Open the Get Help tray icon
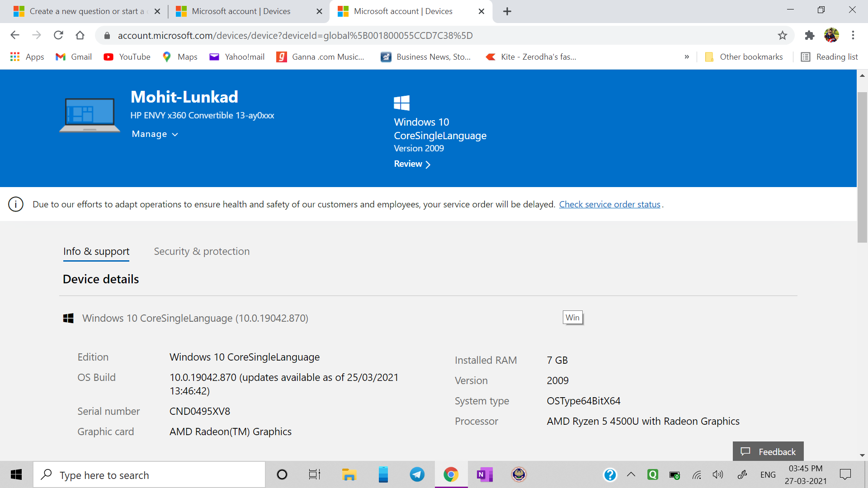 point(610,475)
